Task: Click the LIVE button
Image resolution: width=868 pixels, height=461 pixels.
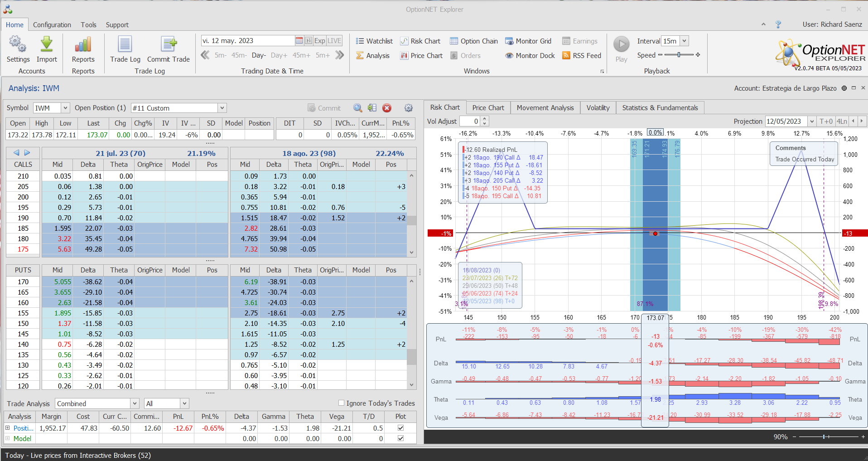Action: click(x=334, y=41)
